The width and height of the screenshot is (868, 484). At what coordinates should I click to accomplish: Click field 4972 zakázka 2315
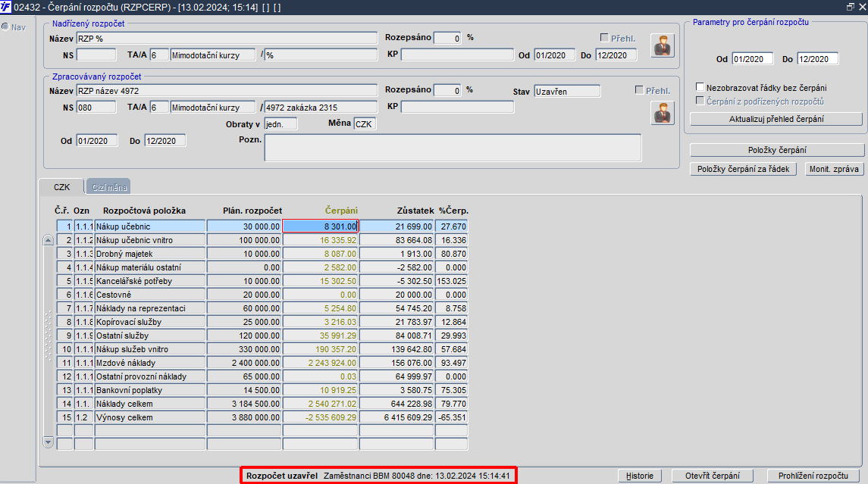321,108
